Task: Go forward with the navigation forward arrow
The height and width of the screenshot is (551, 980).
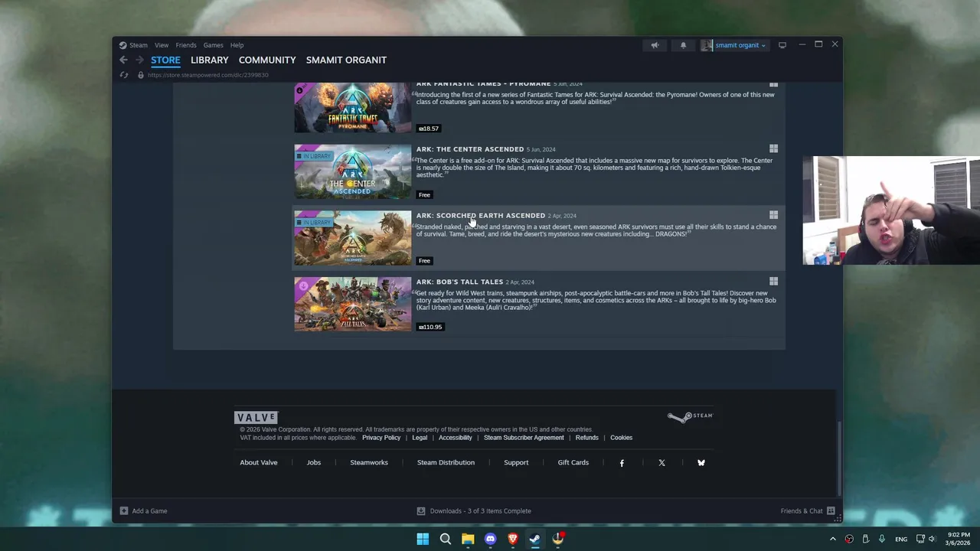Action: [139, 60]
